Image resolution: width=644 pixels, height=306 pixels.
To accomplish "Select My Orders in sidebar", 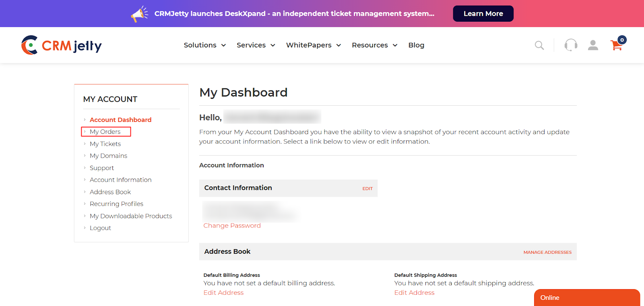I will [x=105, y=131].
